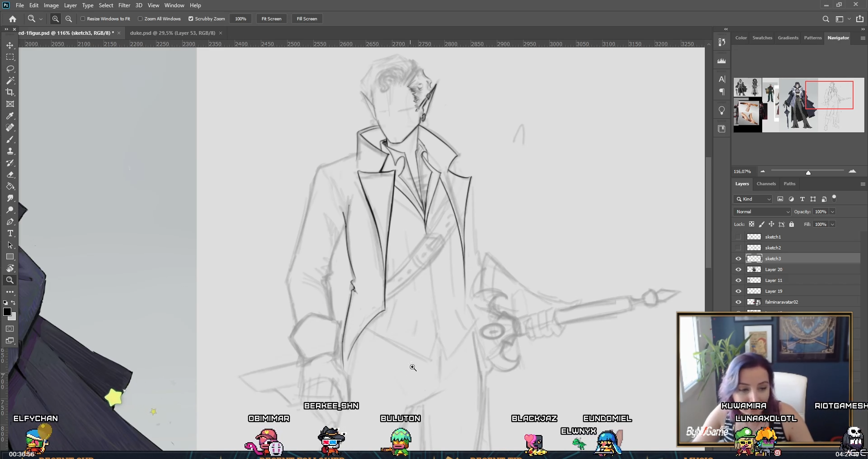Go to the Home screen icon
This screenshot has width=868, height=459.
13,19
